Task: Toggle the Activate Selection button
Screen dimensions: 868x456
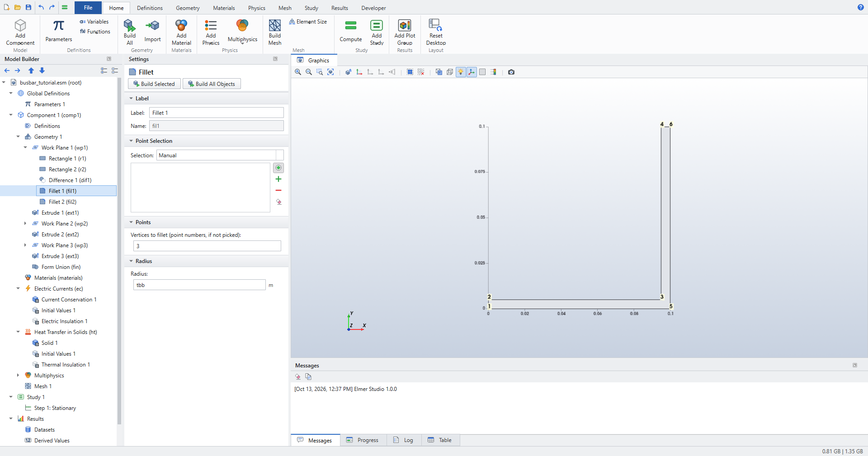Action: tap(278, 168)
